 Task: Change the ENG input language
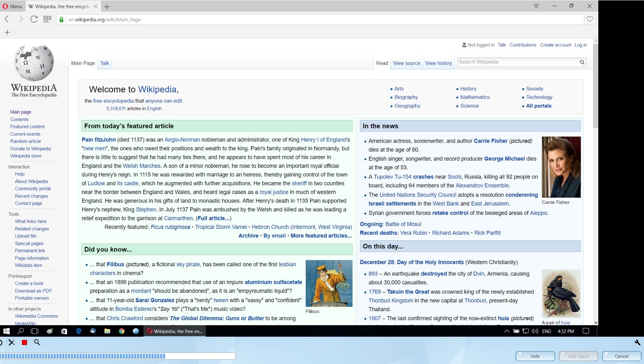pos(547,331)
